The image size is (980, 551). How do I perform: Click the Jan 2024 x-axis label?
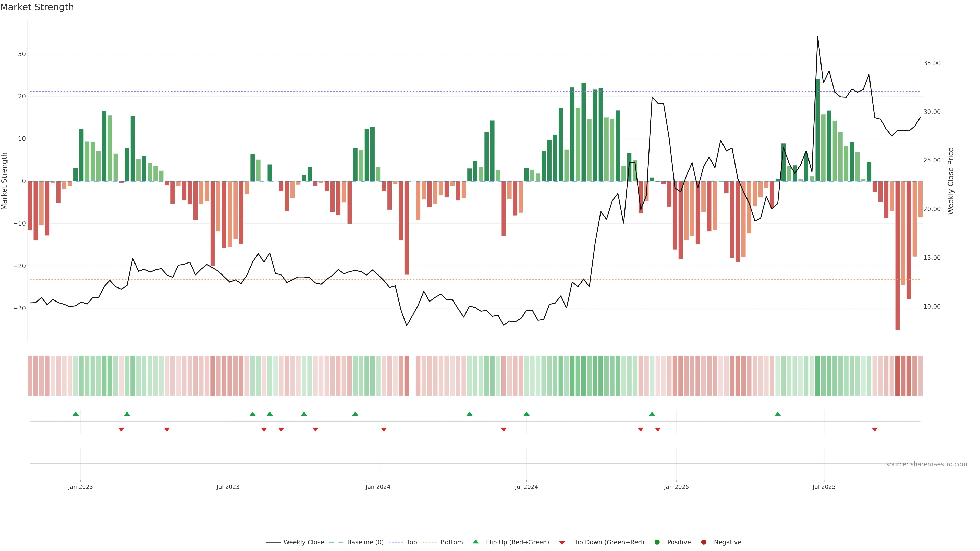(x=378, y=487)
